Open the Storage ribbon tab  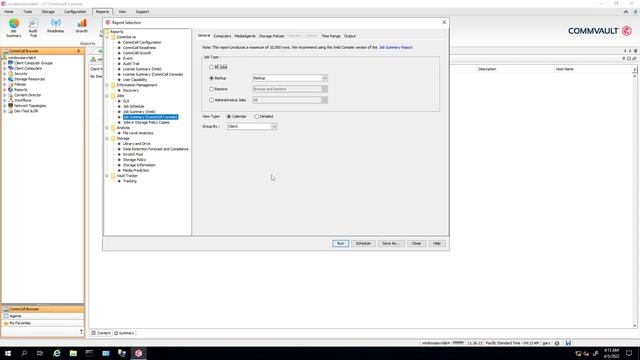pyautogui.click(x=48, y=12)
